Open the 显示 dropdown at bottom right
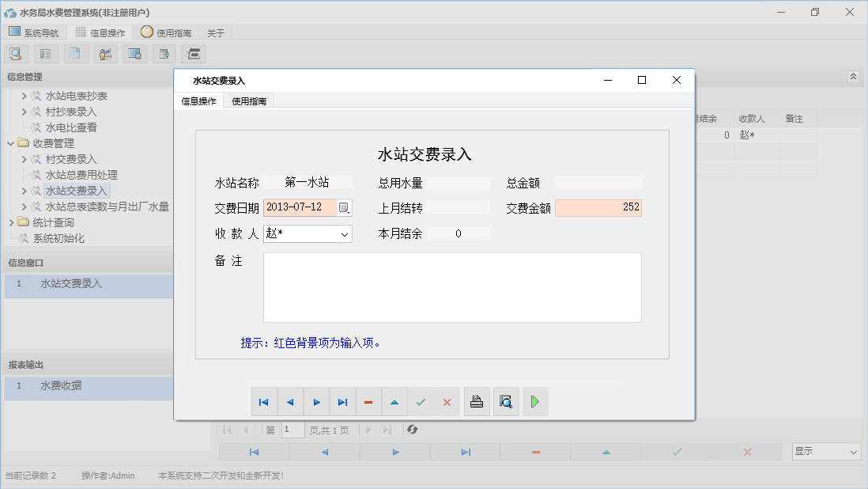The width and height of the screenshot is (868, 489). 825,449
